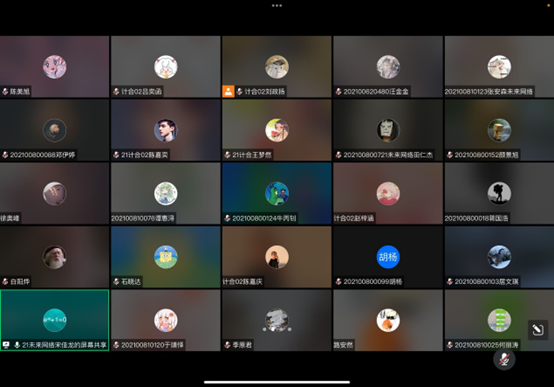The height and width of the screenshot is (387, 554).
Task: Open the three-dot menu at top
Action: pos(277,6)
